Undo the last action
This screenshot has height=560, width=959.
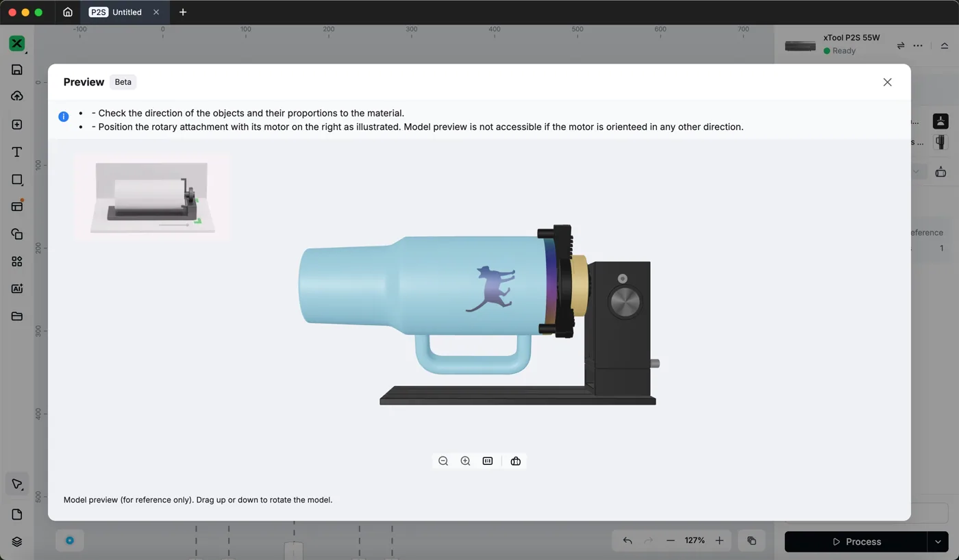pos(627,541)
